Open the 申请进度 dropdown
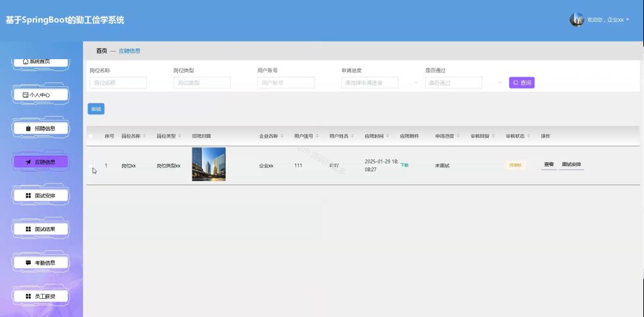The image size is (644, 317). pyautogui.click(x=370, y=82)
